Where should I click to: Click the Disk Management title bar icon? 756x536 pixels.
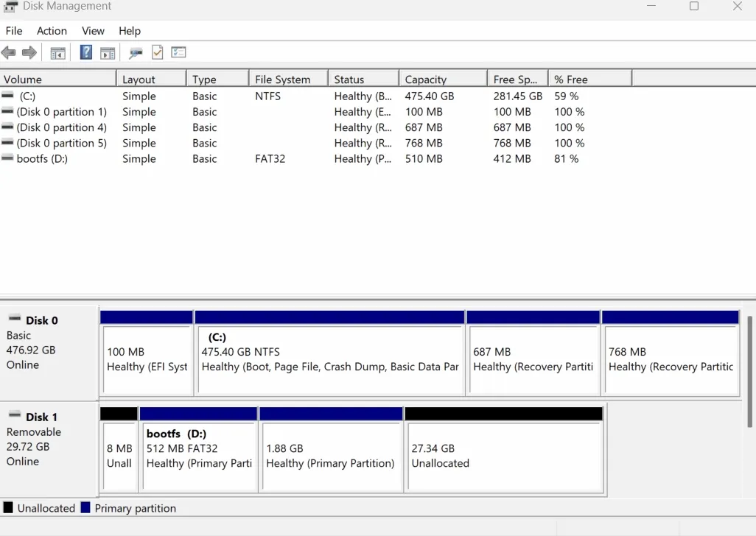(x=10, y=7)
